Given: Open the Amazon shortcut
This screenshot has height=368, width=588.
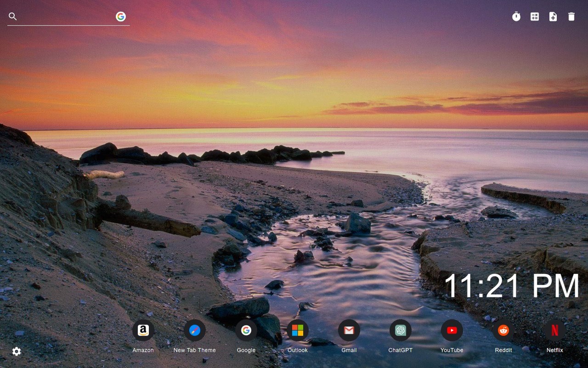Looking at the screenshot, I should pos(143,336).
